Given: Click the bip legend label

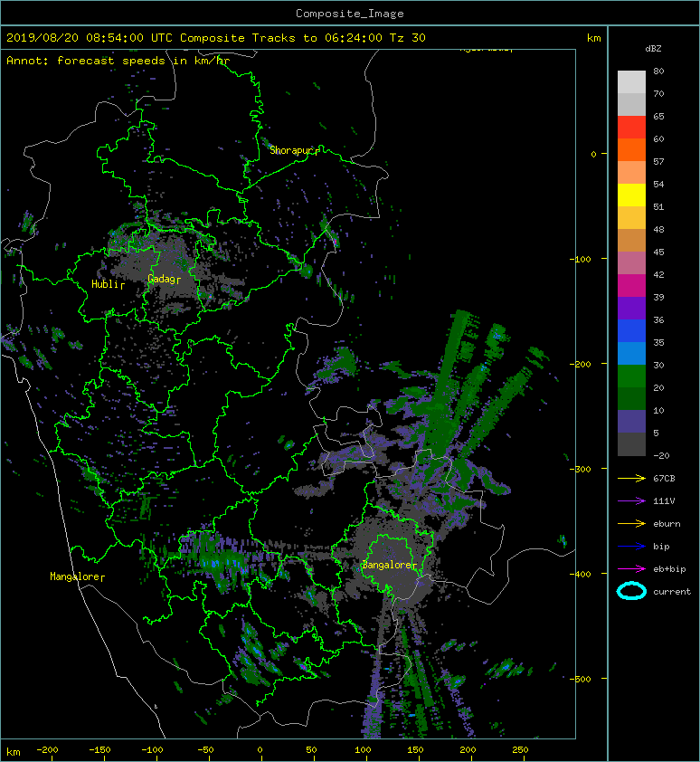Looking at the screenshot, I should coord(661,547).
